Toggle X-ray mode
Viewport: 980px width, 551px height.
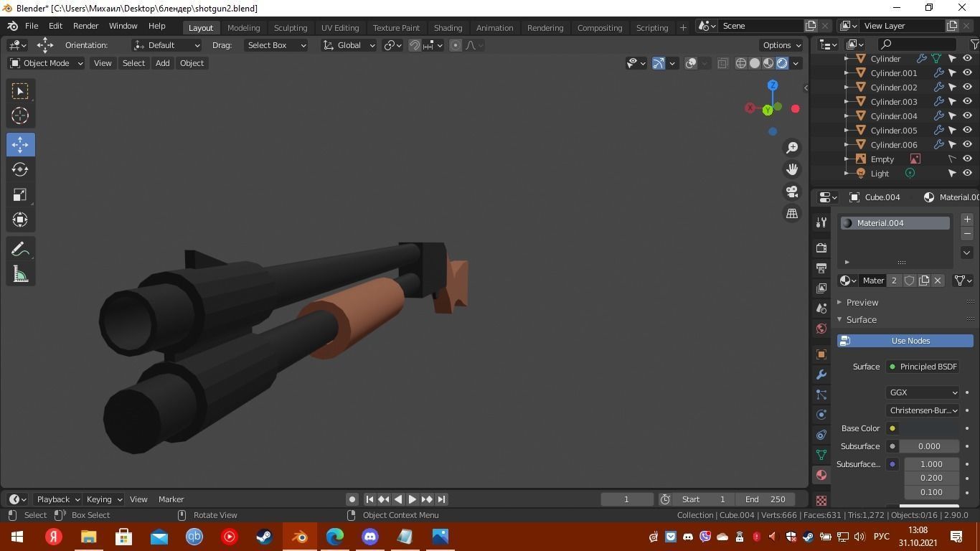point(722,63)
